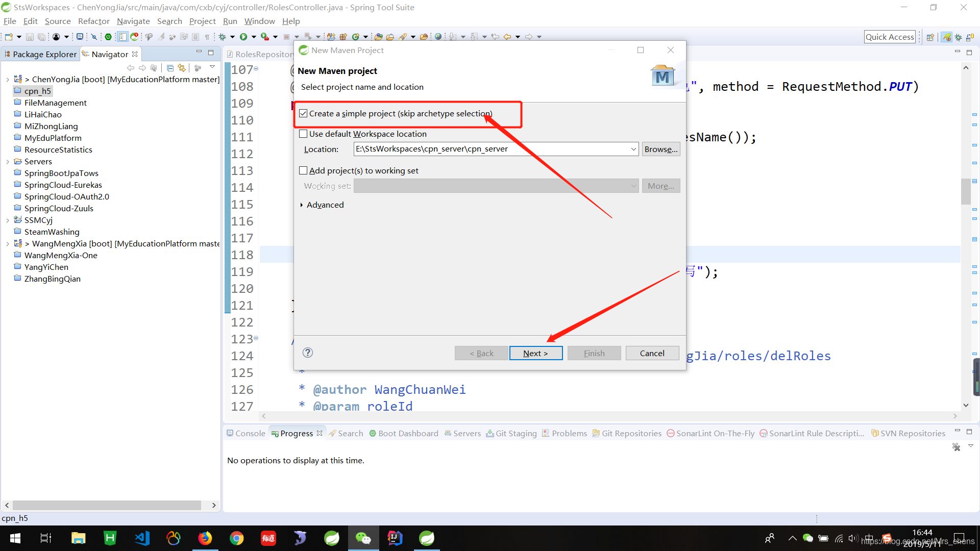This screenshot has width=980, height=551.
Task: Open Firefox from the taskbar
Action: (205, 538)
